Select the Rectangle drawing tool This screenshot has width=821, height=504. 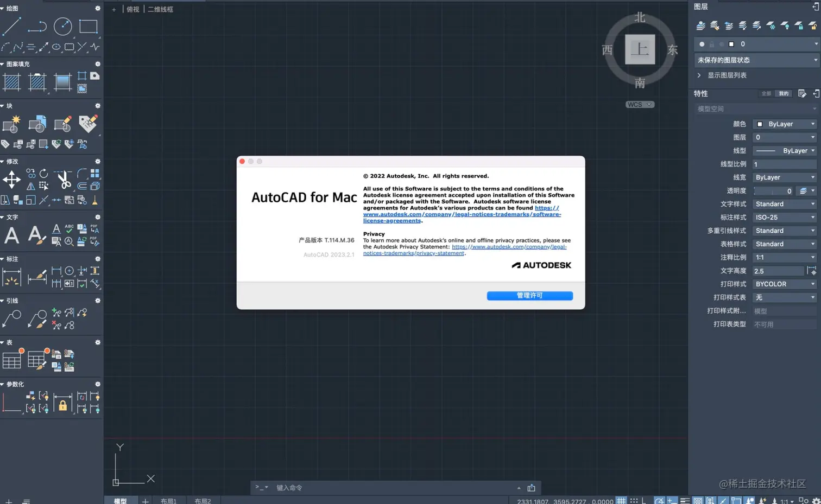click(88, 26)
